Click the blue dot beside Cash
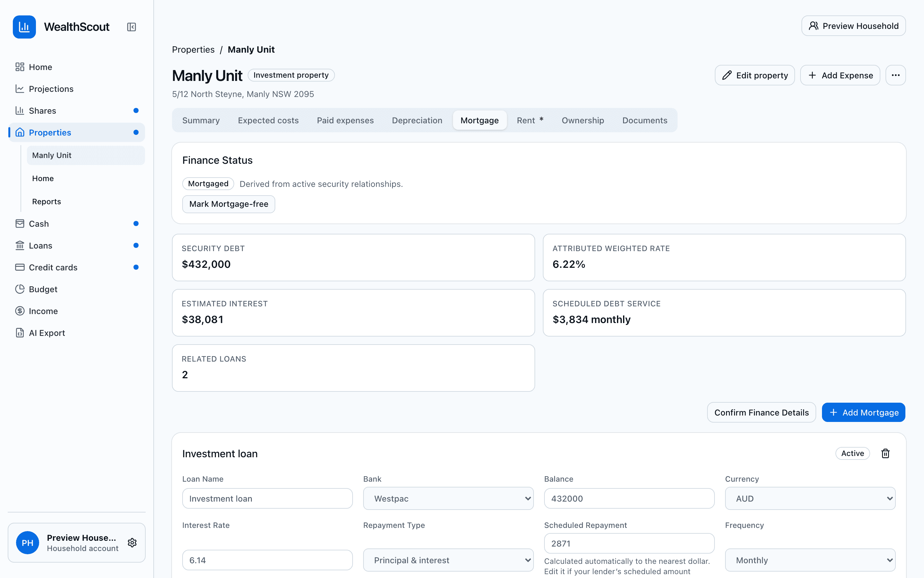Image resolution: width=924 pixels, height=578 pixels. [136, 223]
